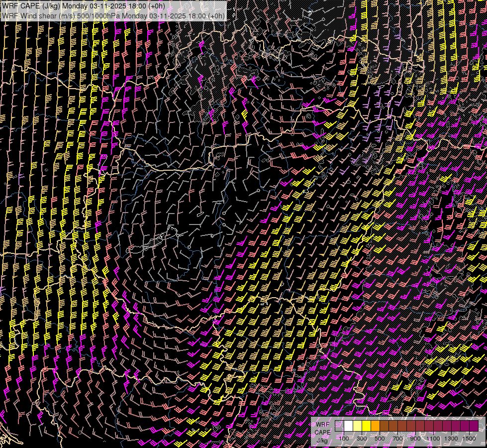This screenshot has width=487, height=448.
Task: Click the 900 legend scale value
Action: click(x=415, y=439)
